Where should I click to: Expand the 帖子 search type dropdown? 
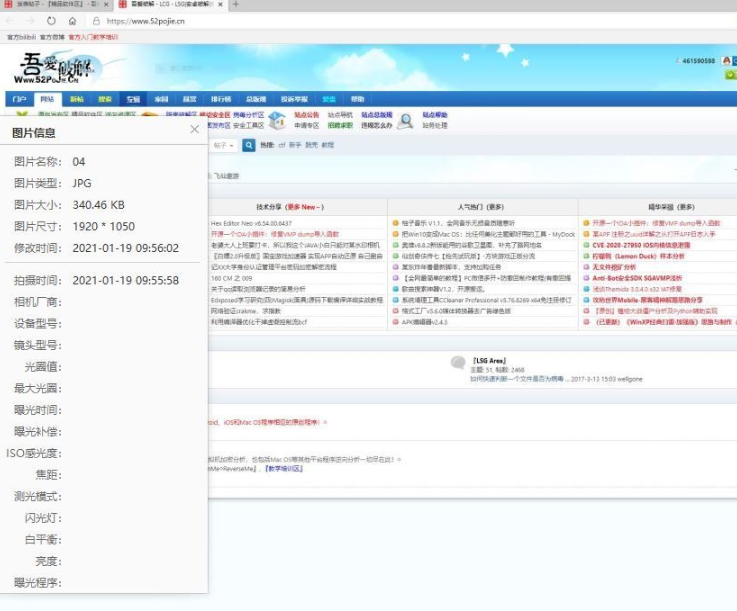224,145
